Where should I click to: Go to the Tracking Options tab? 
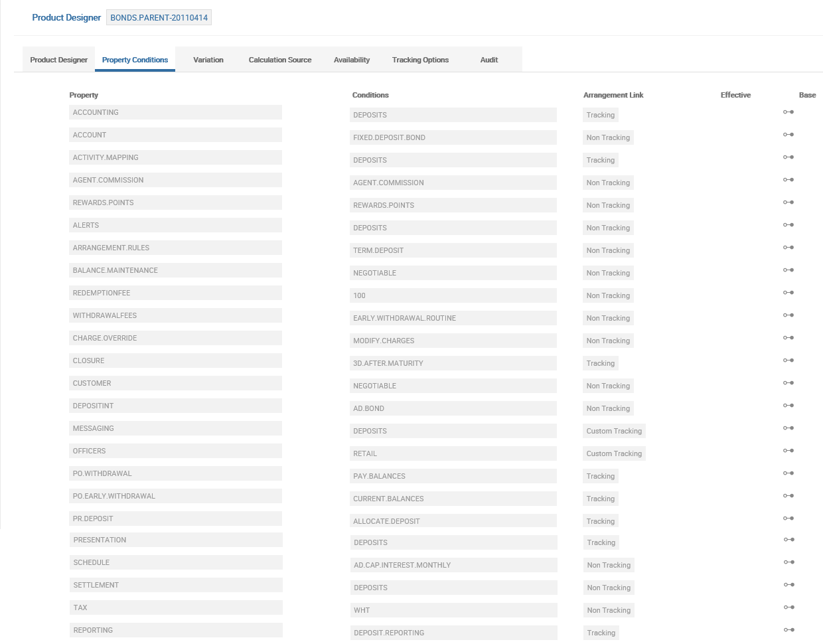(x=420, y=60)
